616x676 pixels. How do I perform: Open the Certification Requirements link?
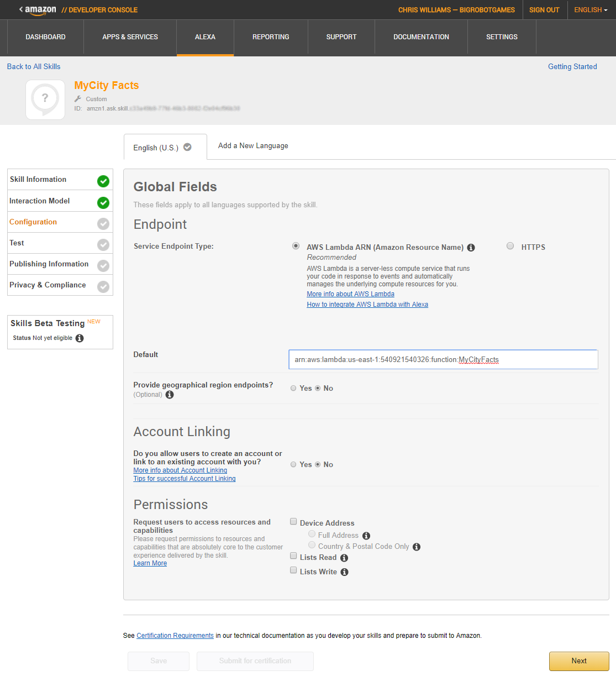(x=175, y=636)
